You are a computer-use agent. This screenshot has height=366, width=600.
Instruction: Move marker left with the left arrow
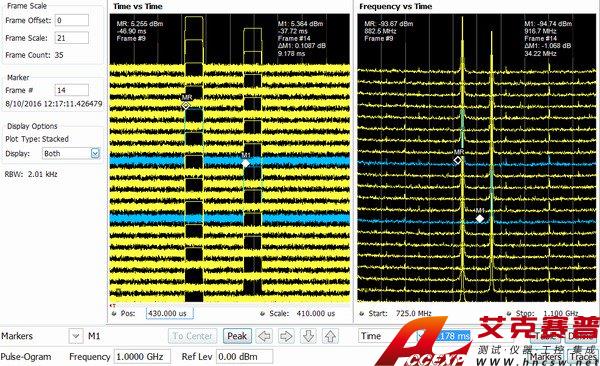click(x=264, y=336)
